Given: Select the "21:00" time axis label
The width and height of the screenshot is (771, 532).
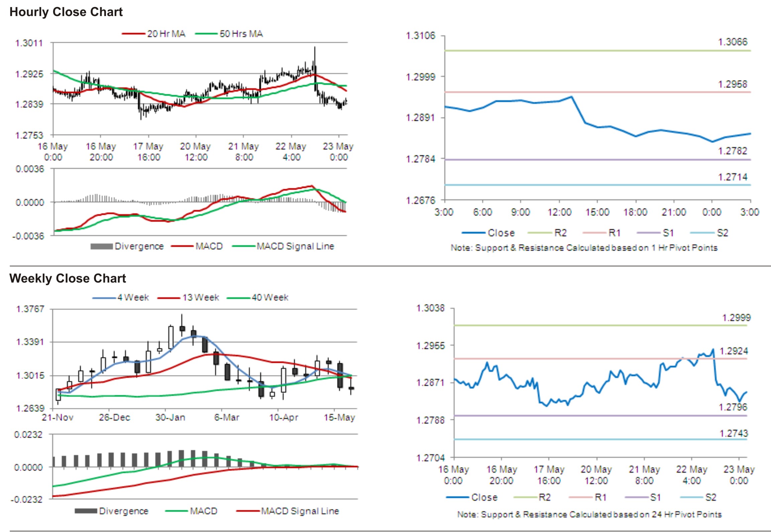Looking at the screenshot, I should pos(674,212).
